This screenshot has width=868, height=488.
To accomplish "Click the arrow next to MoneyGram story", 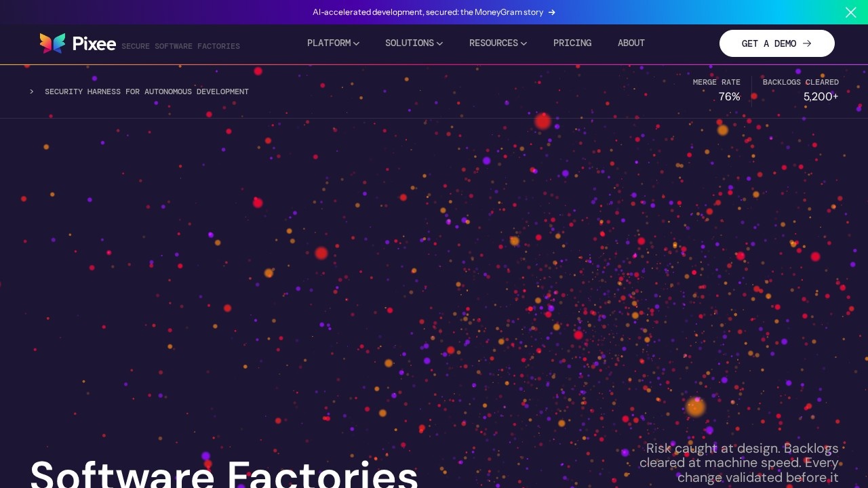I will tap(552, 12).
